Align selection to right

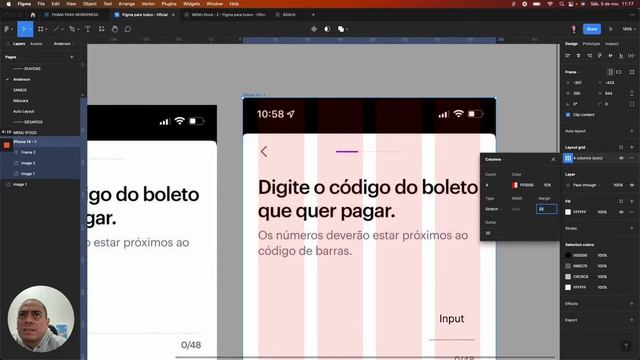(x=589, y=56)
